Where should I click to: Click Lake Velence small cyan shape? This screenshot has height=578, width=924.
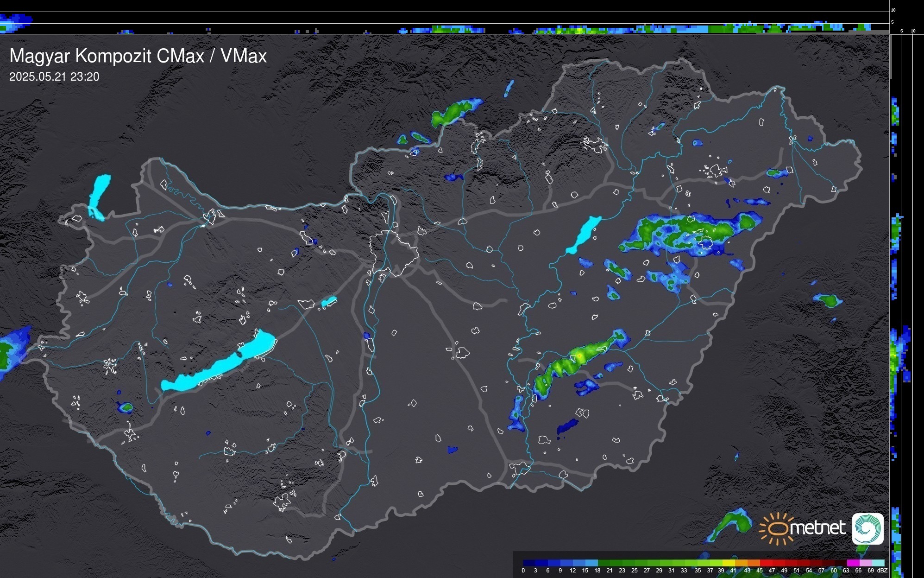329,302
